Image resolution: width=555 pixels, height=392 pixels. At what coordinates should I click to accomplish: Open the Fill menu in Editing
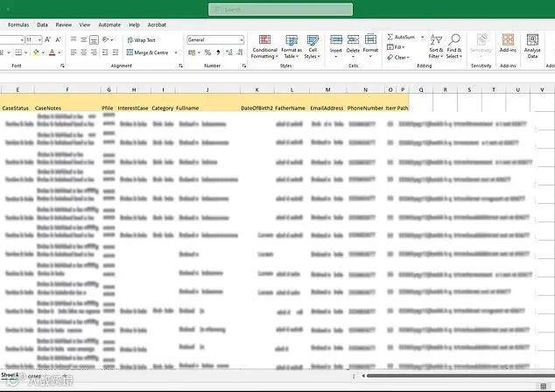[396, 46]
